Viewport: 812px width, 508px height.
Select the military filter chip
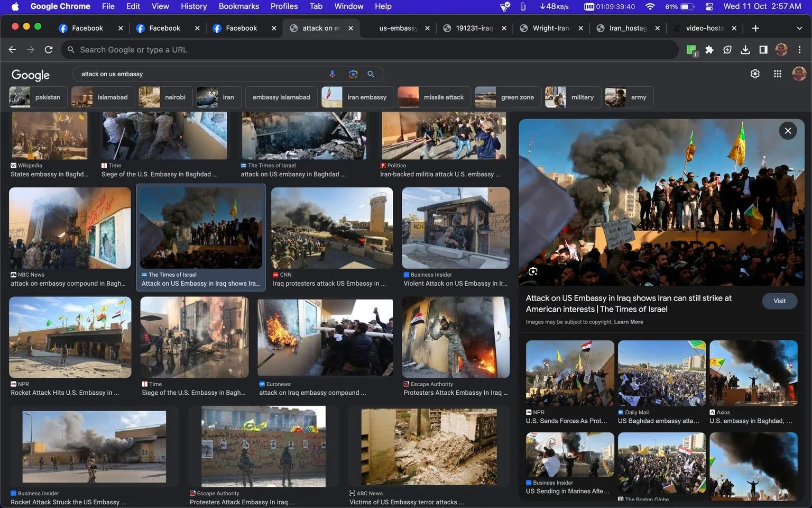[573, 97]
